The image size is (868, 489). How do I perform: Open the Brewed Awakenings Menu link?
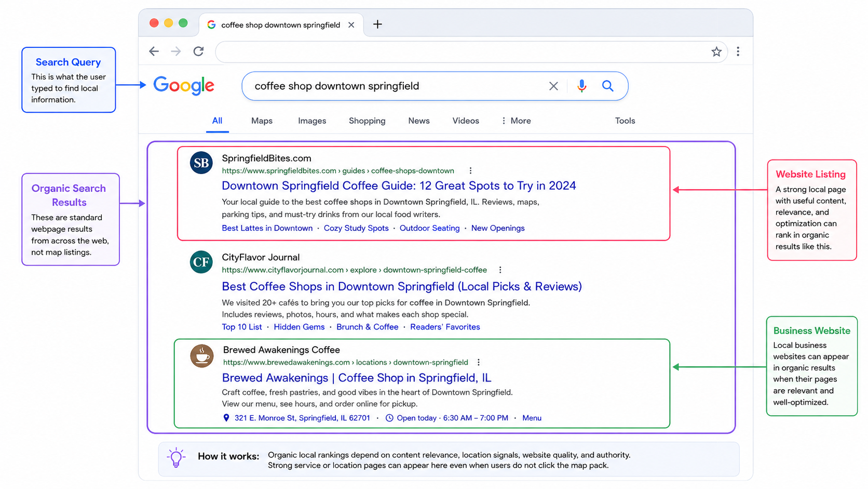coord(532,418)
